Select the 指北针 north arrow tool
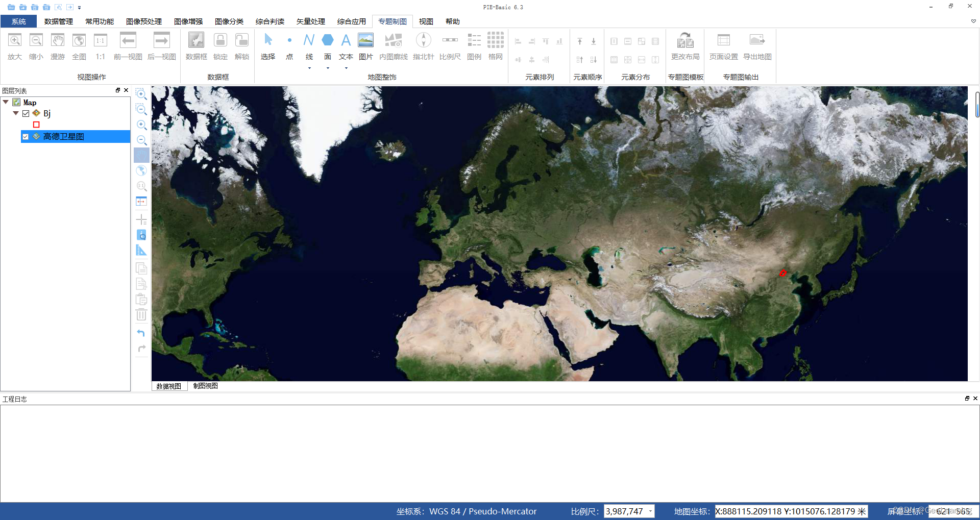Viewport: 980px width, 520px height. coord(423,47)
